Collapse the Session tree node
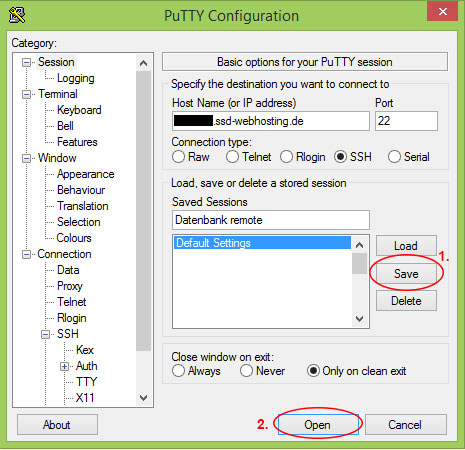This screenshot has height=450, width=465. click(x=26, y=62)
